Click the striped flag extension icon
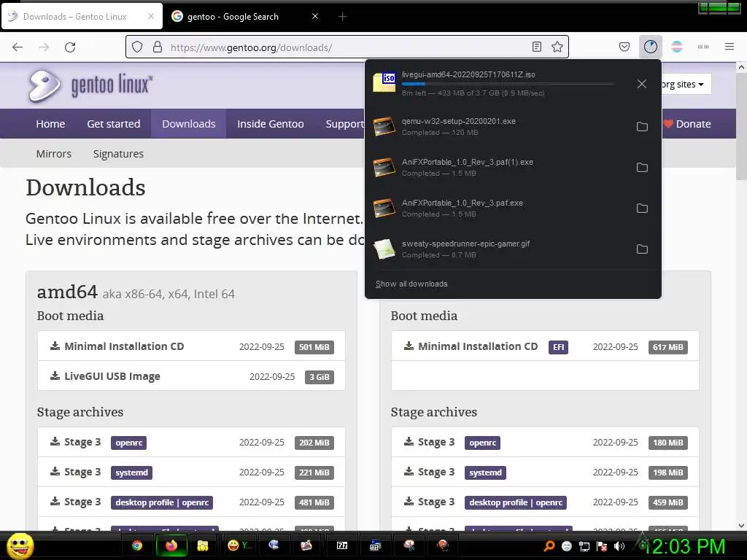Viewport: 747px width, 560px height. (x=676, y=47)
